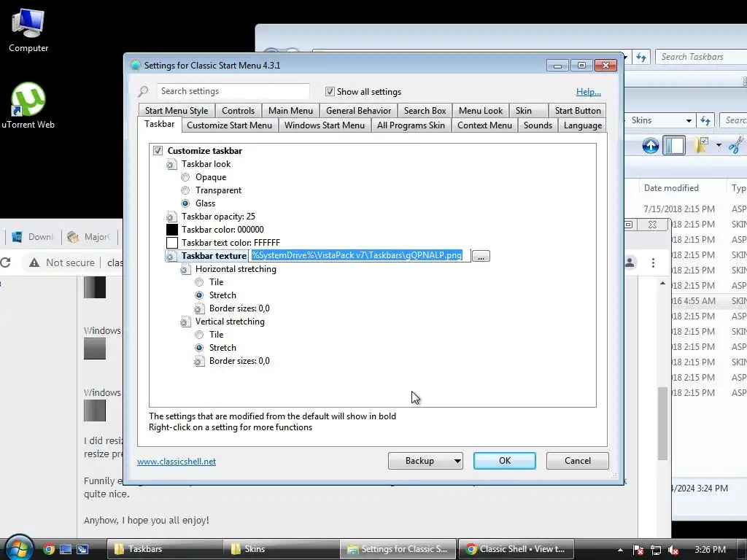Launch Chrome from the quick launch bar
Screen dimensions: 747x560
(x=49, y=549)
